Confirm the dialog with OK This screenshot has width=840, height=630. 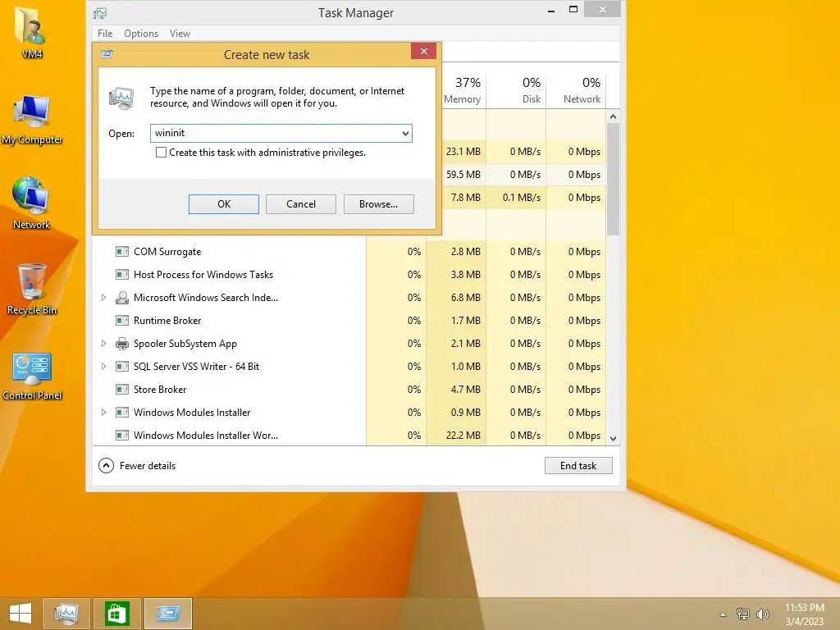pos(223,204)
